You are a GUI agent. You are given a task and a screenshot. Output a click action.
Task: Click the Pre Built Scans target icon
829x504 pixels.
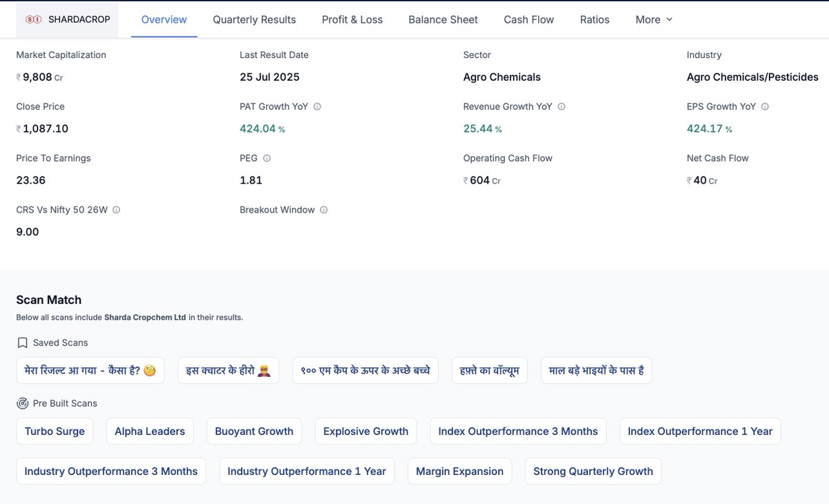click(x=23, y=403)
